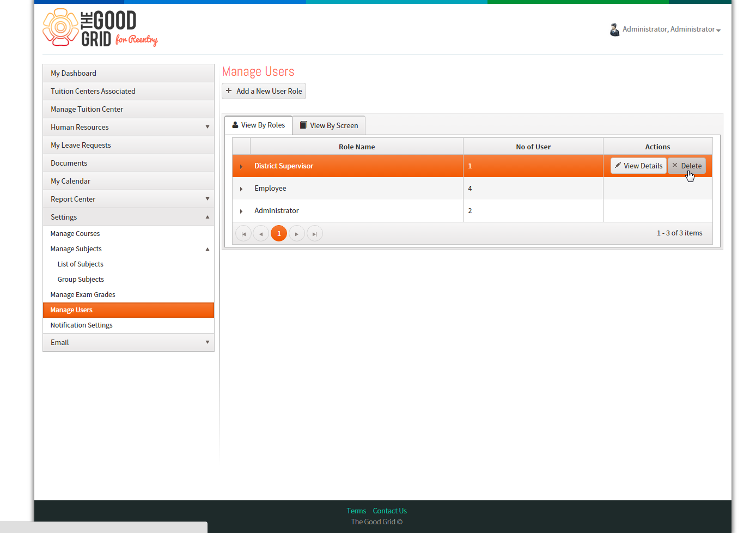Expand the Employee role row

(x=241, y=189)
